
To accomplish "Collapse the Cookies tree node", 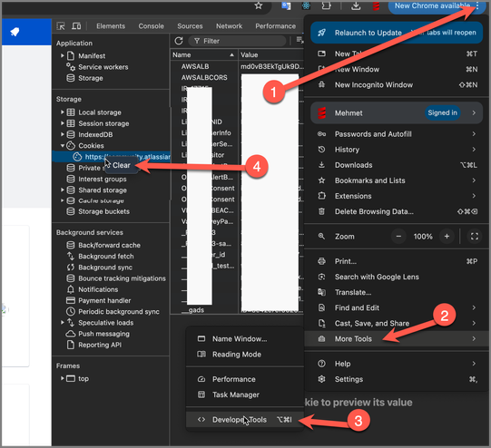I will pos(63,145).
